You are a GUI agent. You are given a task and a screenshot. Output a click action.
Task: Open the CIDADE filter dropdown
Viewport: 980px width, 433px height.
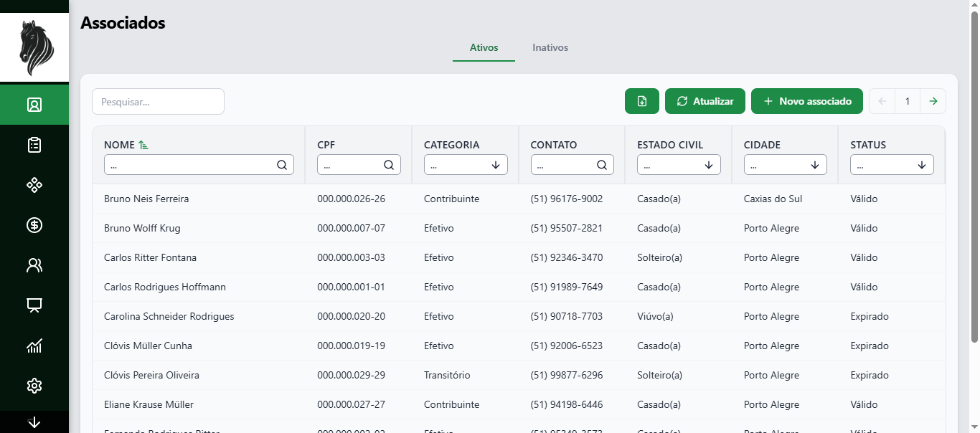coord(786,165)
